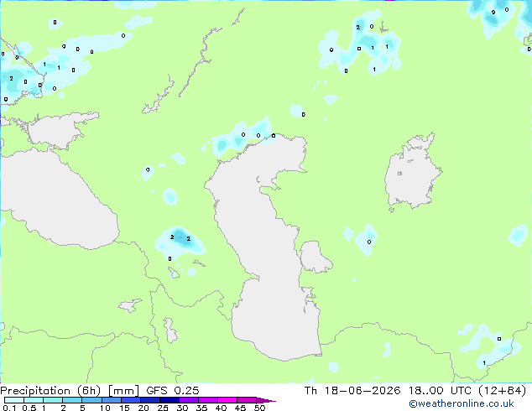532x411 pixels.
Task: Click the 20–25 mm dark blue legend box
Action: point(150,400)
